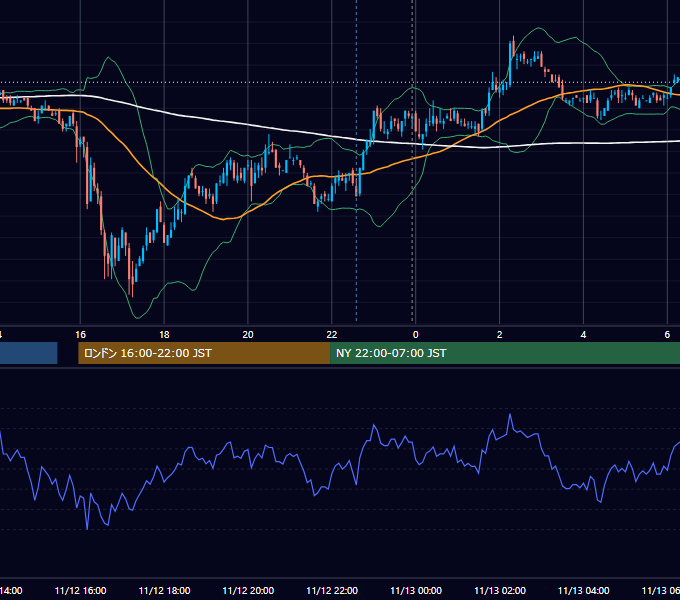Click the '11/13 04:00' date label

[x=584, y=590]
